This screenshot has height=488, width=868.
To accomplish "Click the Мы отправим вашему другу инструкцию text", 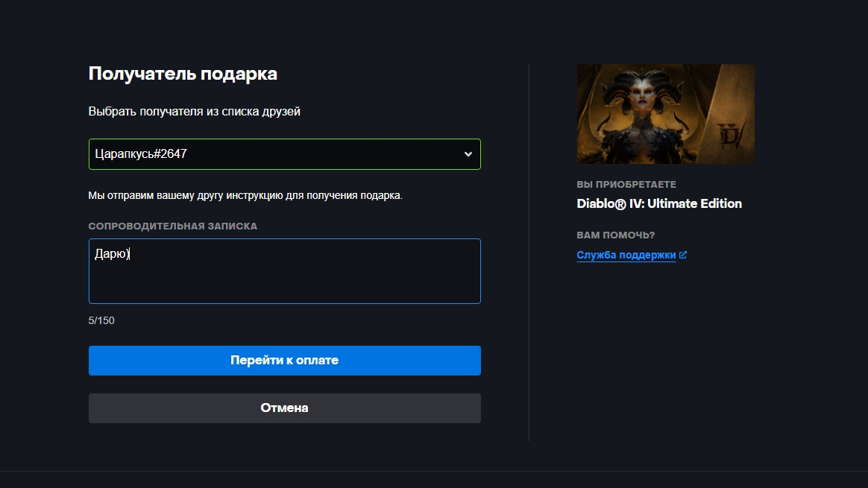I will click(x=245, y=196).
